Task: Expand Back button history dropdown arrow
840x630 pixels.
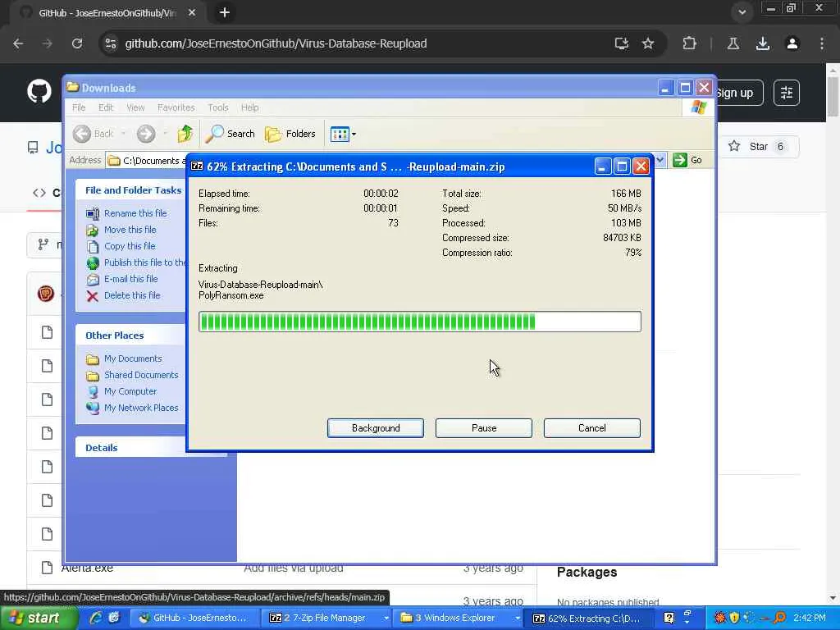Action: coord(123,134)
